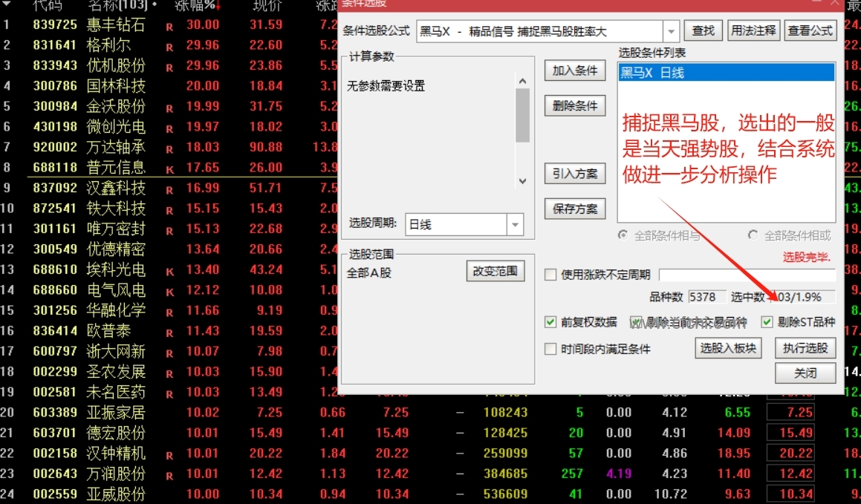The width and height of the screenshot is (861, 504).
Task: Click the 涨幅% column header
Action: coord(197,6)
